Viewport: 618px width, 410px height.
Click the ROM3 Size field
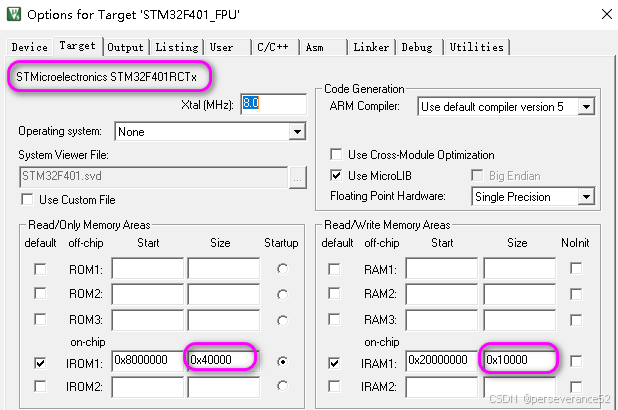click(224, 320)
